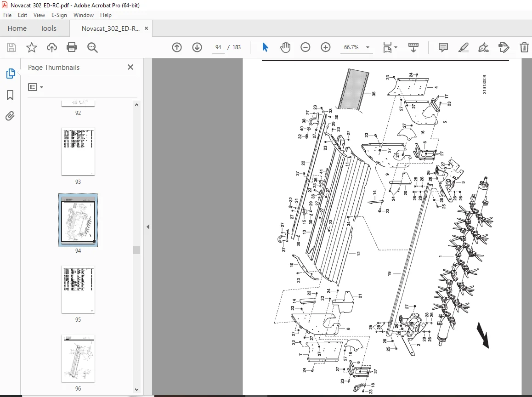
Task: Zoom out with minus button
Action: [306, 47]
